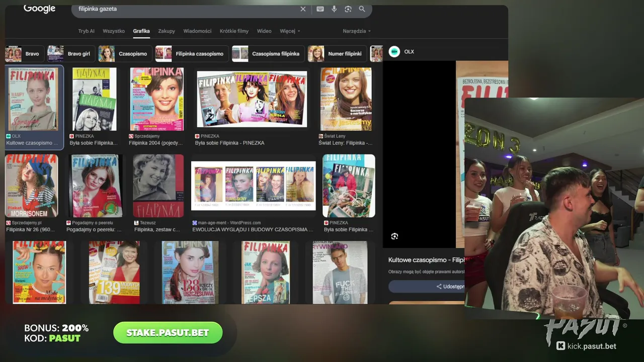644x362 pixels.
Task: Select the Numer filipinki chip
Action: [x=337, y=54]
